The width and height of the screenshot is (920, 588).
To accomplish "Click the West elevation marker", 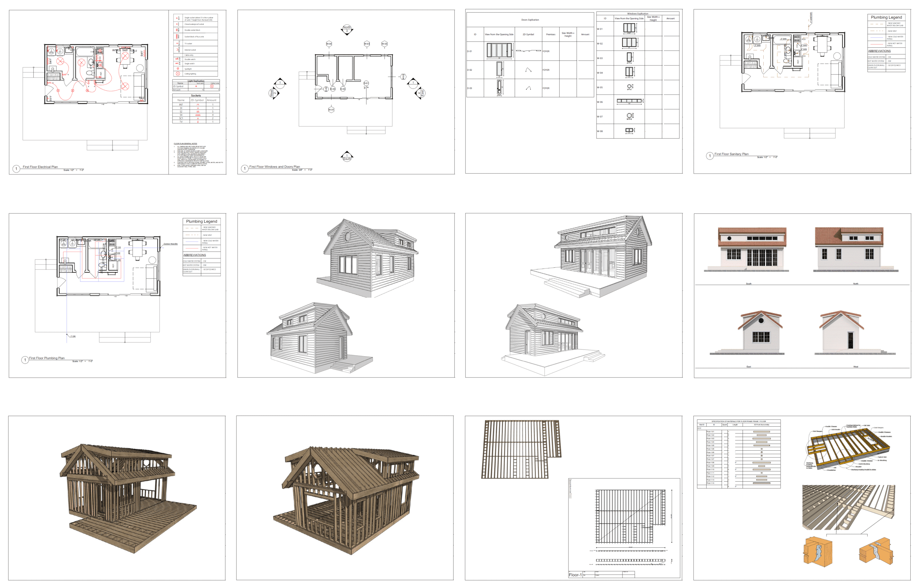I will pyautogui.click(x=275, y=93).
